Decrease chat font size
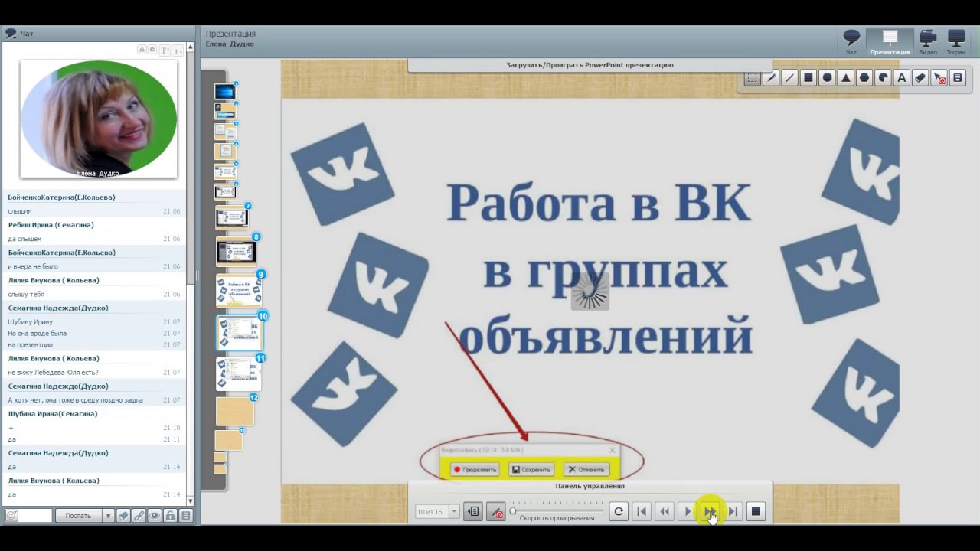The width and height of the screenshot is (980, 551). coord(177,50)
